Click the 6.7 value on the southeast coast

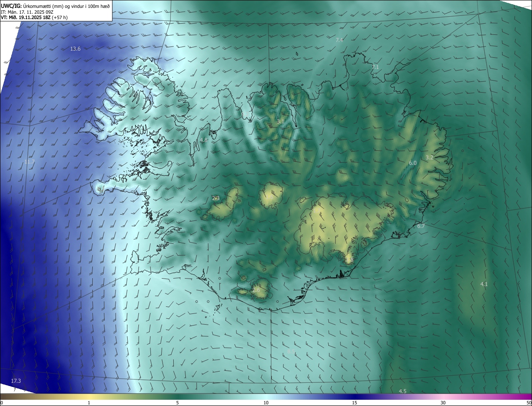click(x=421, y=226)
